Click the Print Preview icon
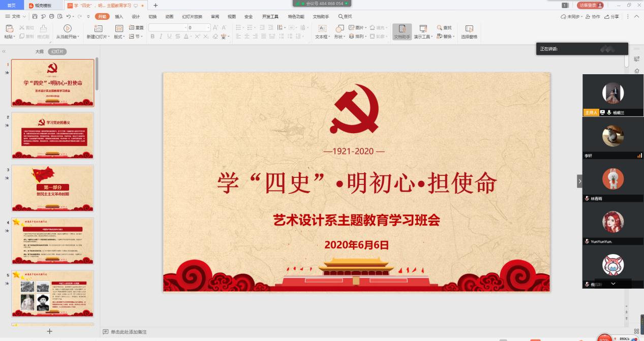 pos(59,16)
